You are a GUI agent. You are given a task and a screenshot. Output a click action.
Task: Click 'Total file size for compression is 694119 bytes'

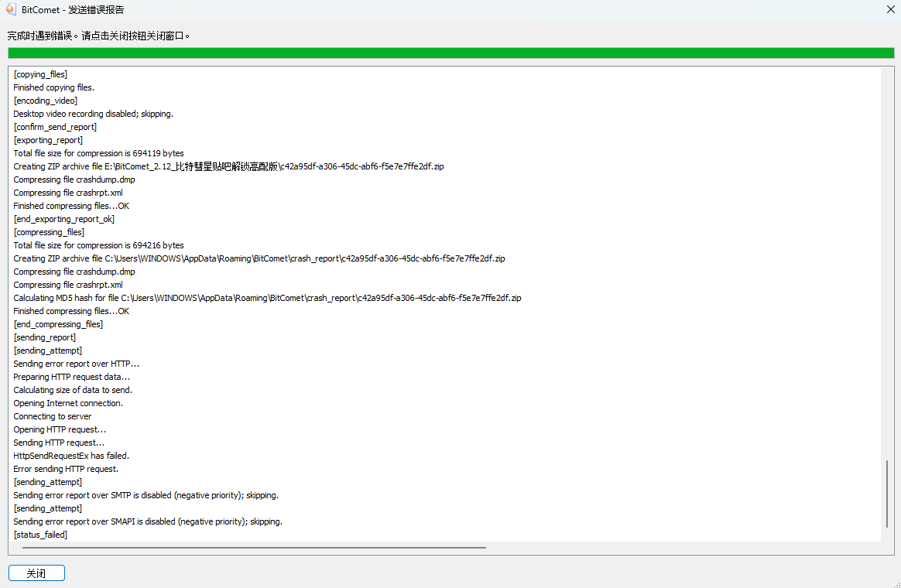(x=99, y=154)
